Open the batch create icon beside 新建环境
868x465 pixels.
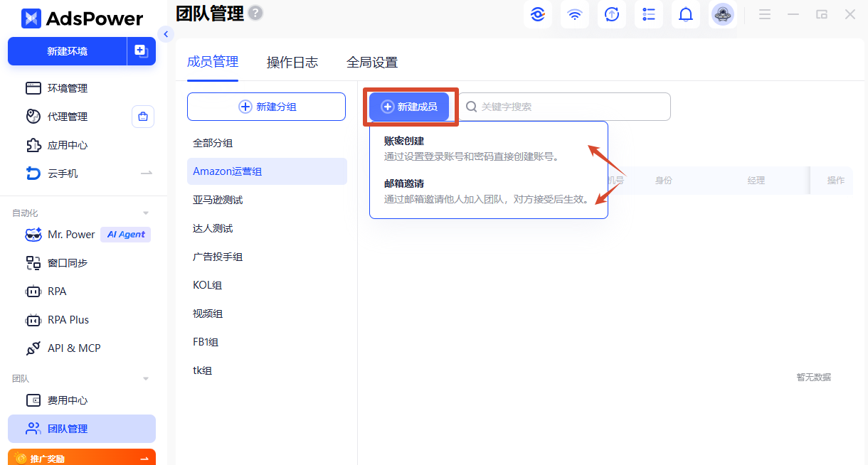[x=141, y=51]
